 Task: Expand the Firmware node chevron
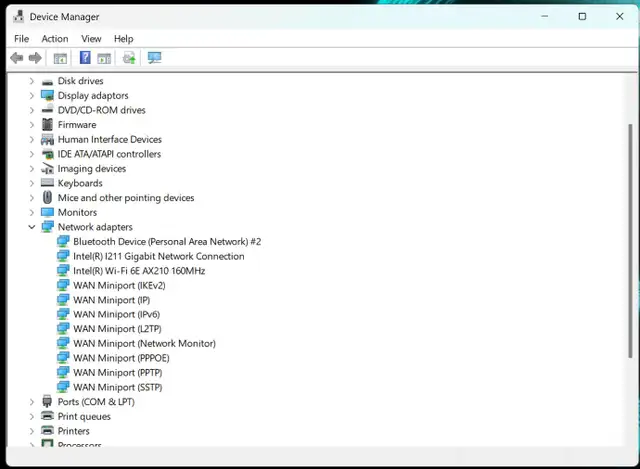(31, 125)
